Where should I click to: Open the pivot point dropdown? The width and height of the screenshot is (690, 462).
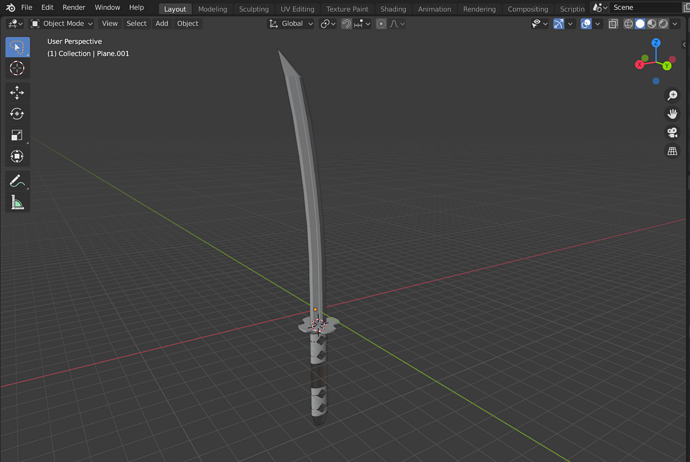pos(328,24)
